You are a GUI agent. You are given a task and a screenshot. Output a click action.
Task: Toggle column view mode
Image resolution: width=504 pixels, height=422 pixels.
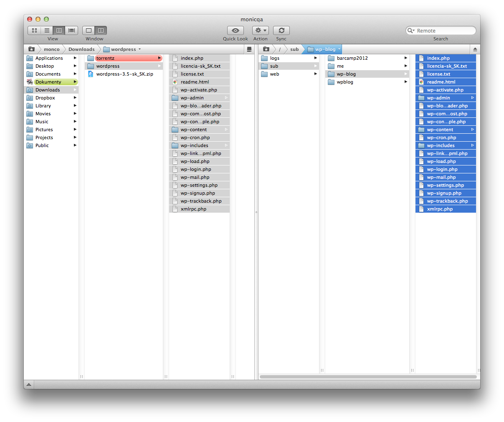tap(59, 31)
